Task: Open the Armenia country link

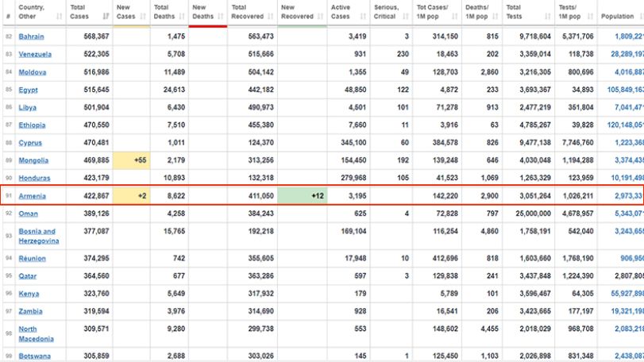Action: pyautogui.click(x=32, y=196)
